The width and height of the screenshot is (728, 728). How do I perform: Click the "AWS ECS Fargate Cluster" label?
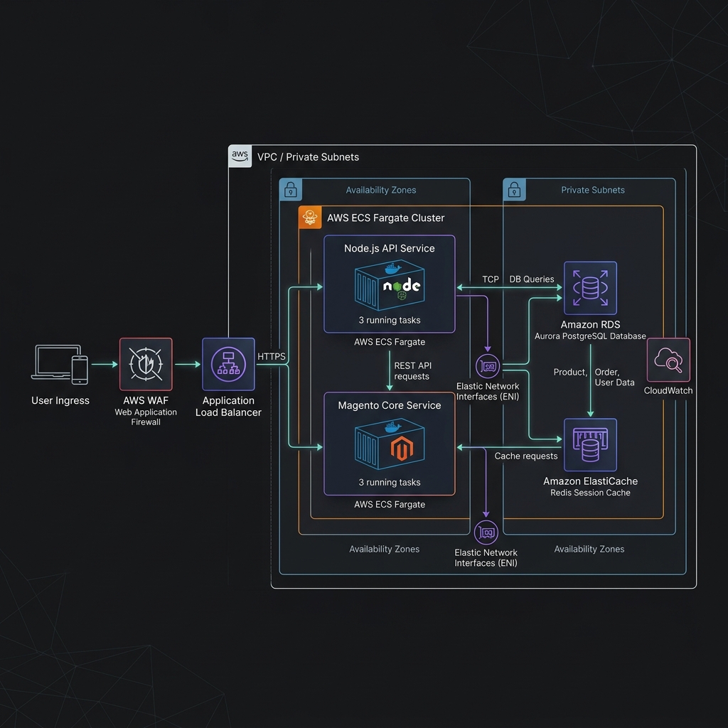pyautogui.click(x=386, y=218)
